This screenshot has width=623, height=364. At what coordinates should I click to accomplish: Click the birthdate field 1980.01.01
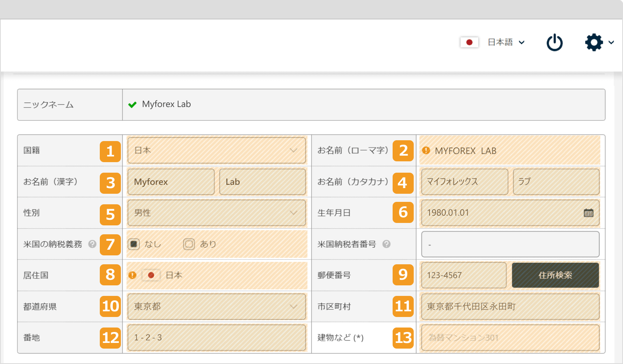(x=510, y=213)
